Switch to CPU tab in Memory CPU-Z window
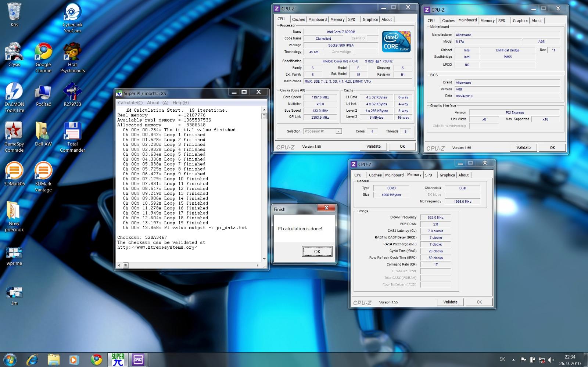588x367 pixels. click(358, 175)
